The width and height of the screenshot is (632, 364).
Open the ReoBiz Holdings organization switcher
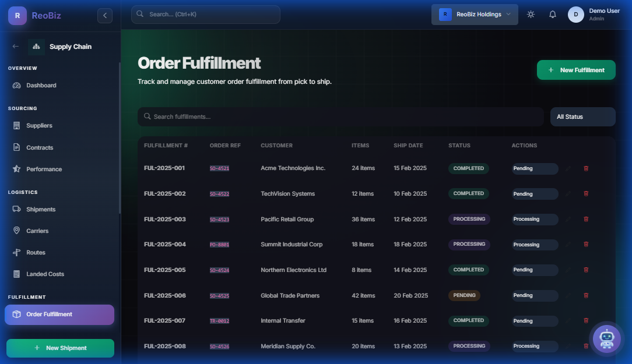(475, 14)
